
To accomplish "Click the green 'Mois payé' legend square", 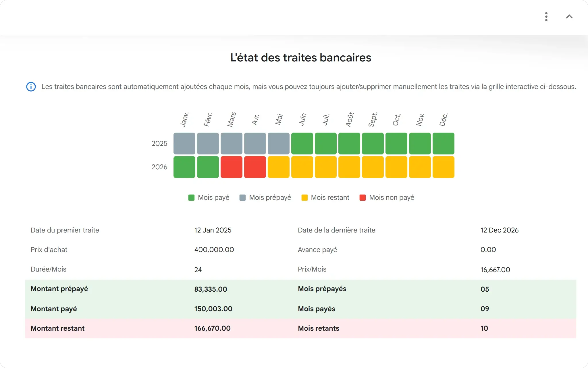I will [191, 197].
